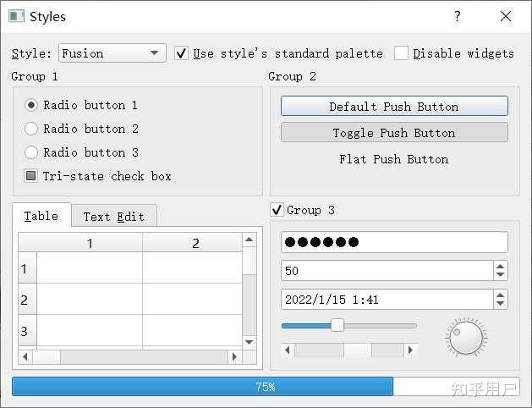Open the Fusion style dropdown
The image size is (532, 408).
(x=112, y=53)
